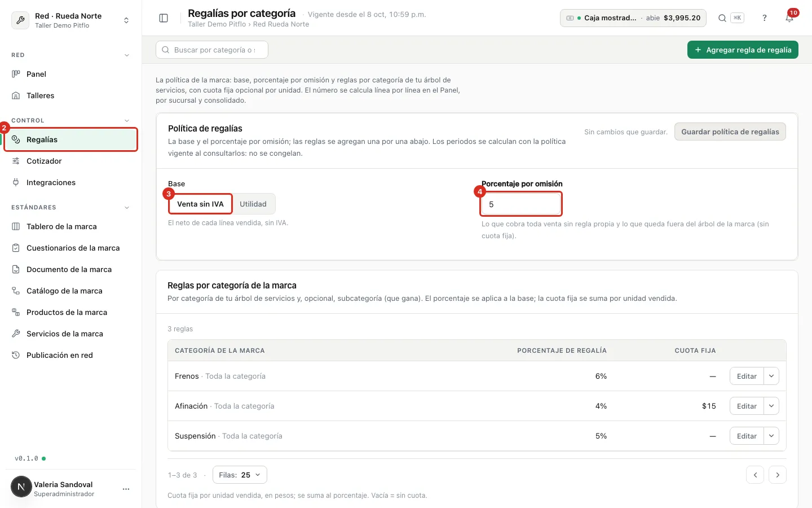Click Guardar política de regalías

730,132
